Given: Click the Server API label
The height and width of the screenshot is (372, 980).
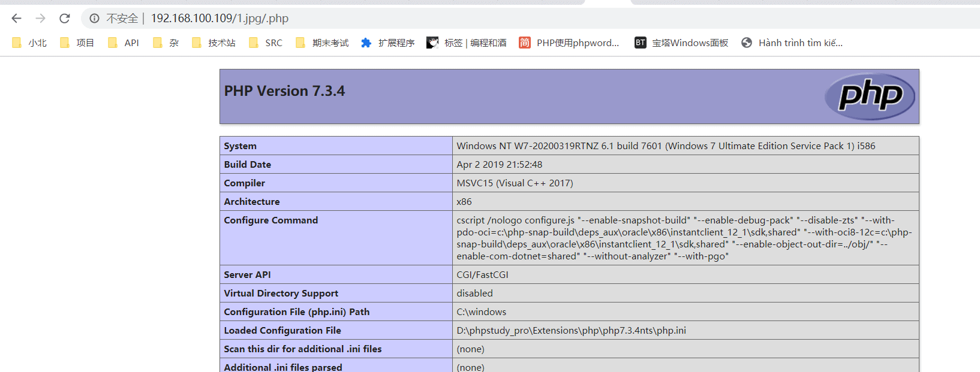Looking at the screenshot, I should click(x=247, y=275).
